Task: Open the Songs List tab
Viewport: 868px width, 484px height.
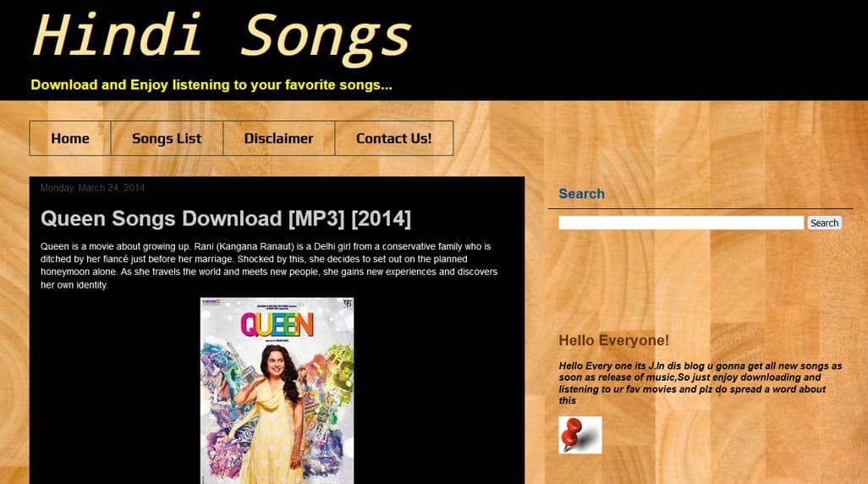Action: coord(167,139)
